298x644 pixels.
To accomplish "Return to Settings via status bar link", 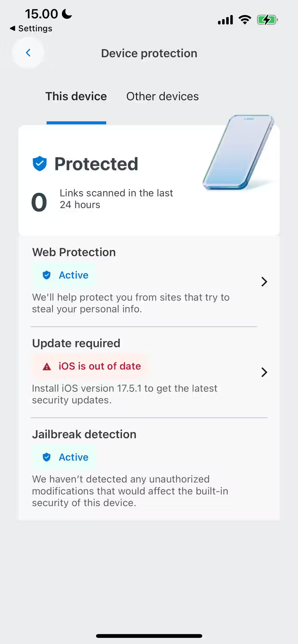I will [x=31, y=28].
